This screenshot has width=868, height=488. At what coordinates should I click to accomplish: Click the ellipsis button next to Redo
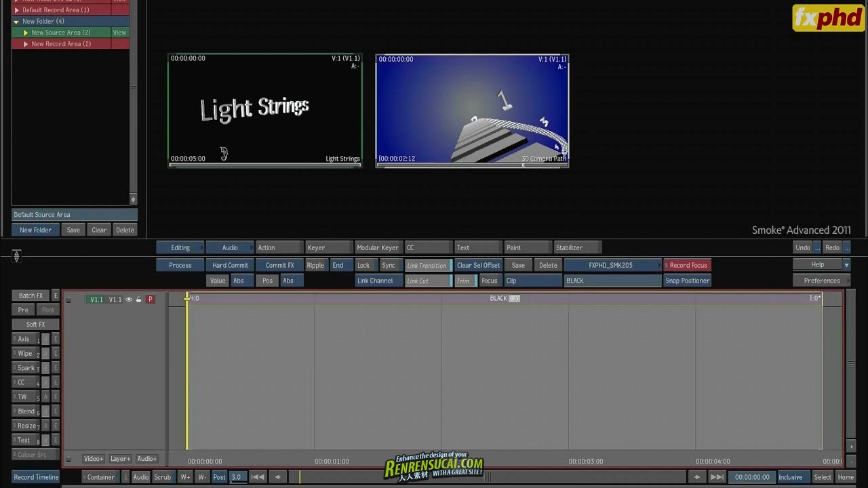pos(847,247)
